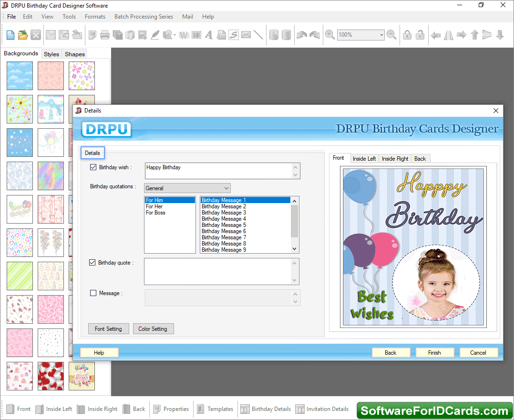Click the closed padlock Lock icon
The width and height of the screenshot is (514, 420).
pos(407,35)
